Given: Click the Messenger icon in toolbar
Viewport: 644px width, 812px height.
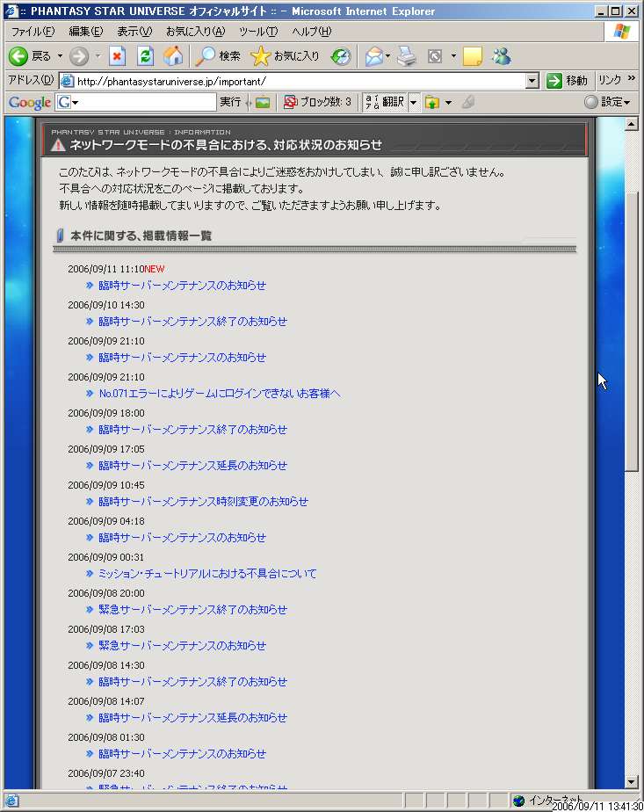Looking at the screenshot, I should [502, 56].
